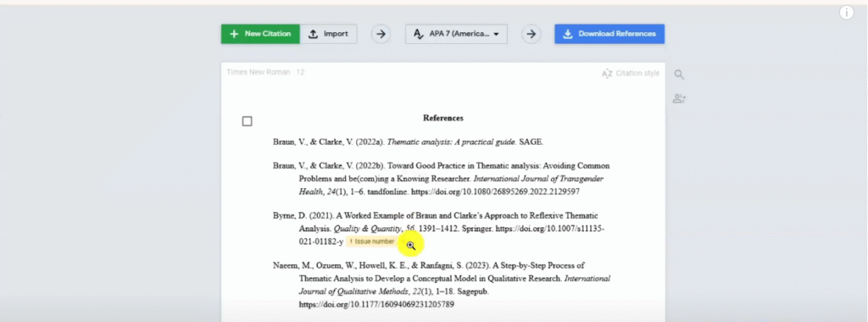868x322 pixels.
Task: Click the green New Citation button
Action: pos(260,34)
